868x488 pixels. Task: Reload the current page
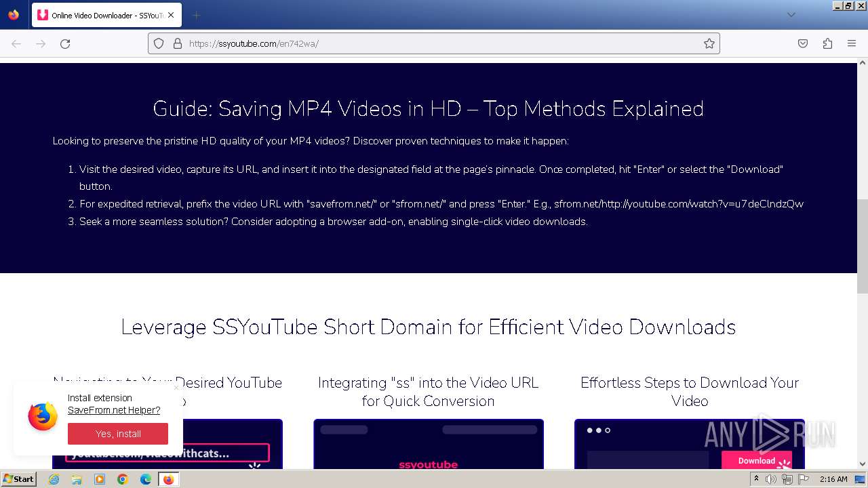point(65,43)
